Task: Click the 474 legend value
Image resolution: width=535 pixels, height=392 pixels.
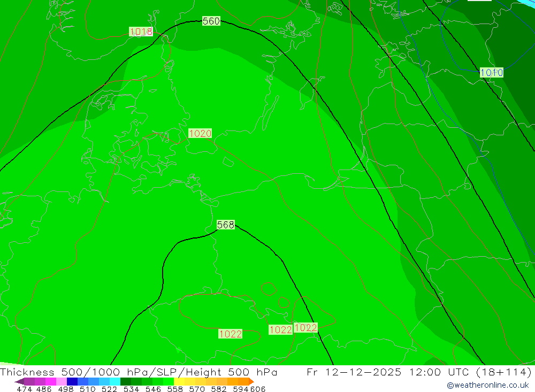Action: click(25, 389)
